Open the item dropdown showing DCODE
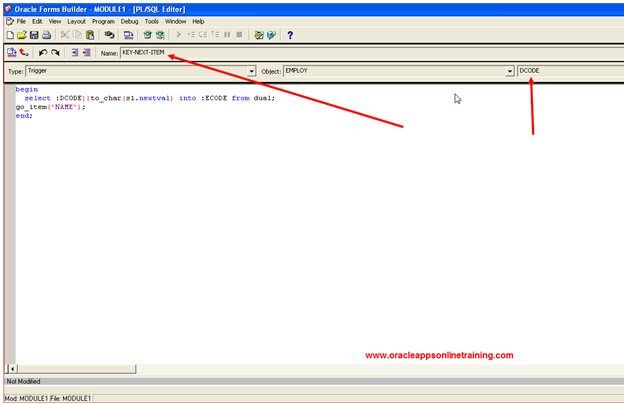The height and width of the screenshot is (404, 624). coord(568,72)
